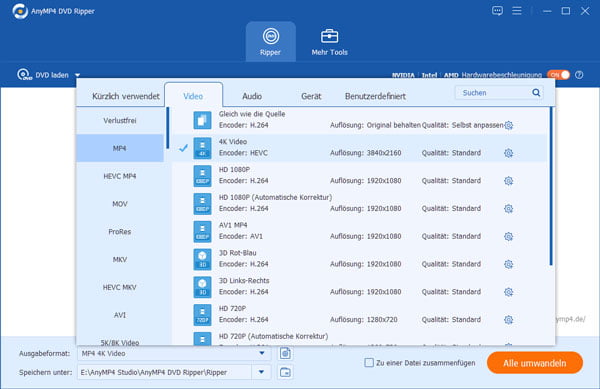
Task: Click the HD 1080P format icon
Action: pos(202,176)
